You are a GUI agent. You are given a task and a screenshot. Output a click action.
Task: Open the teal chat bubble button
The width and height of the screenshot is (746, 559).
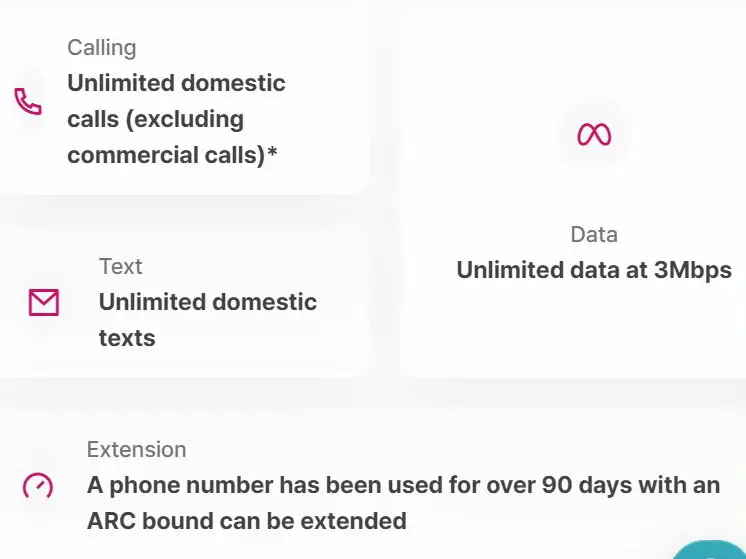[709, 552]
